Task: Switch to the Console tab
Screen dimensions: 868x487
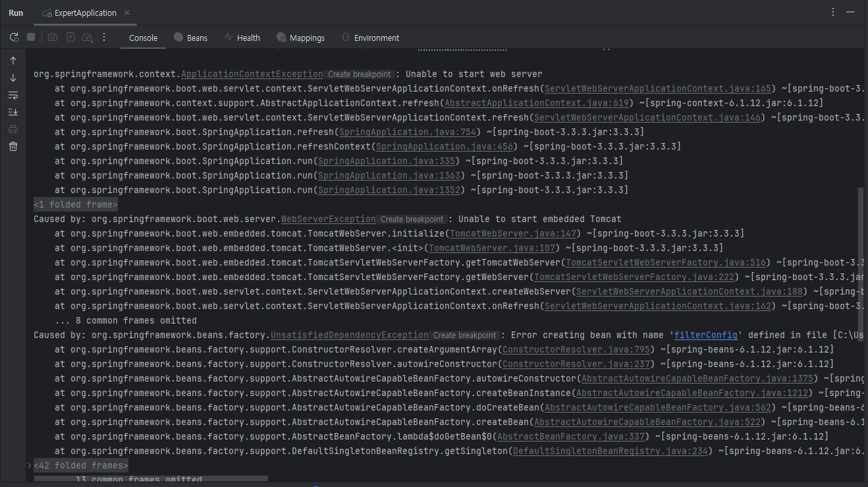Action: [143, 38]
